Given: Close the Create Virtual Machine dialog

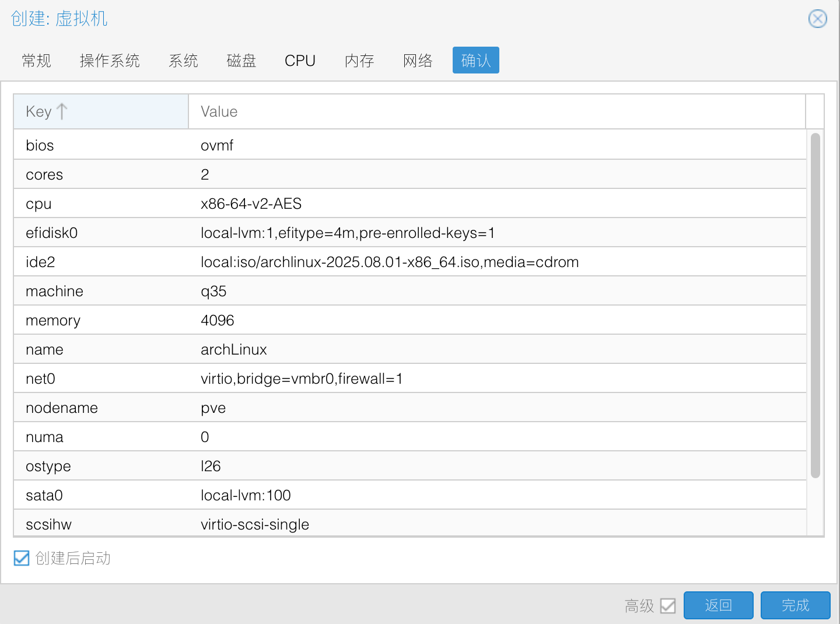Looking at the screenshot, I should (817, 19).
